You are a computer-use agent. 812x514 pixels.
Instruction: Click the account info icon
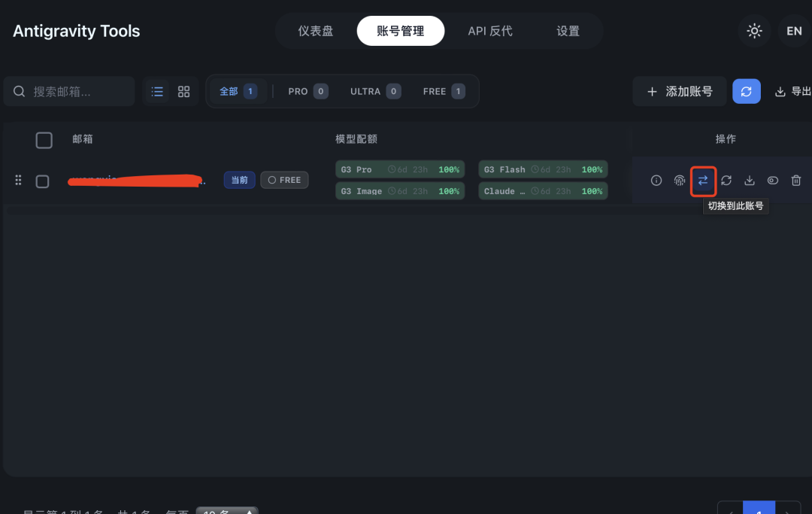click(x=656, y=180)
